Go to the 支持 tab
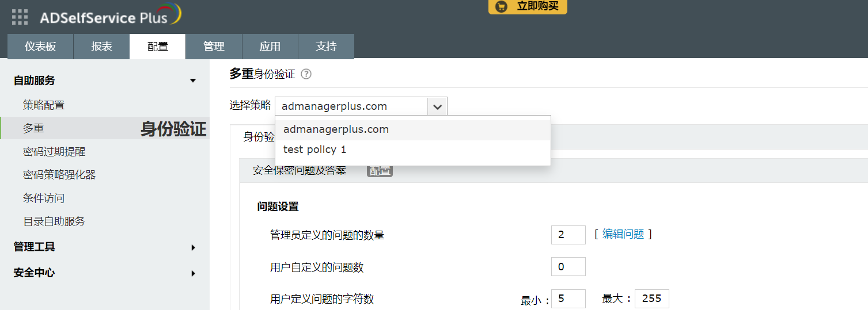Viewport: 868px width, 310px height. [326, 47]
